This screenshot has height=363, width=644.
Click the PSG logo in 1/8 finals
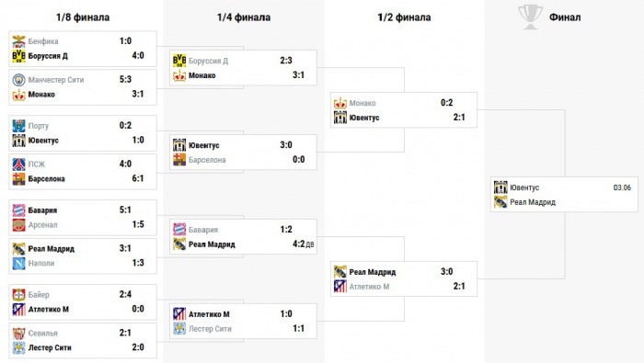click(x=18, y=164)
